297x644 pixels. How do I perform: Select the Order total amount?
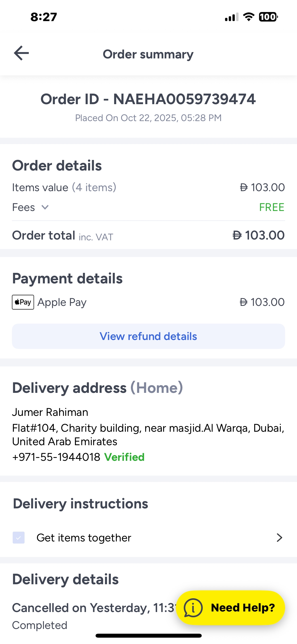(258, 235)
